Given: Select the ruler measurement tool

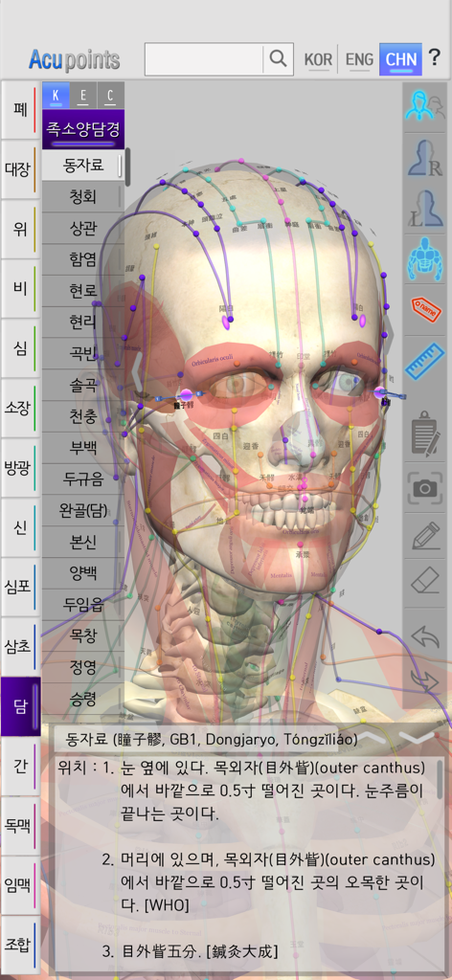Looking at the screenshot, I should coord(424,362).
